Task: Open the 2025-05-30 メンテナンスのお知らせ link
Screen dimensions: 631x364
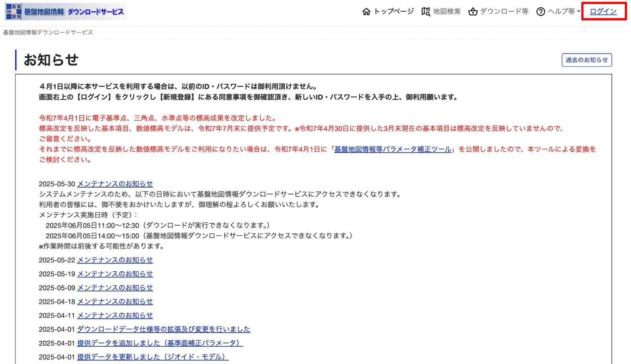Action: (115, 184)
